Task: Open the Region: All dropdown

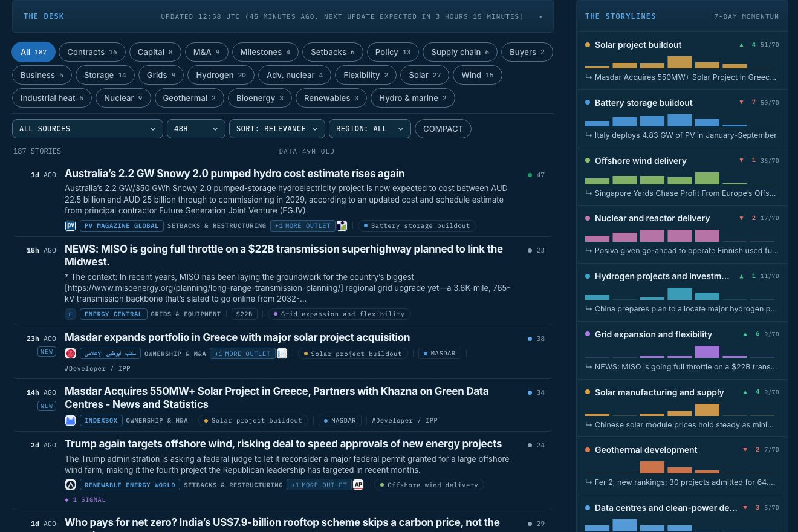Action: (x=370, y=129)
